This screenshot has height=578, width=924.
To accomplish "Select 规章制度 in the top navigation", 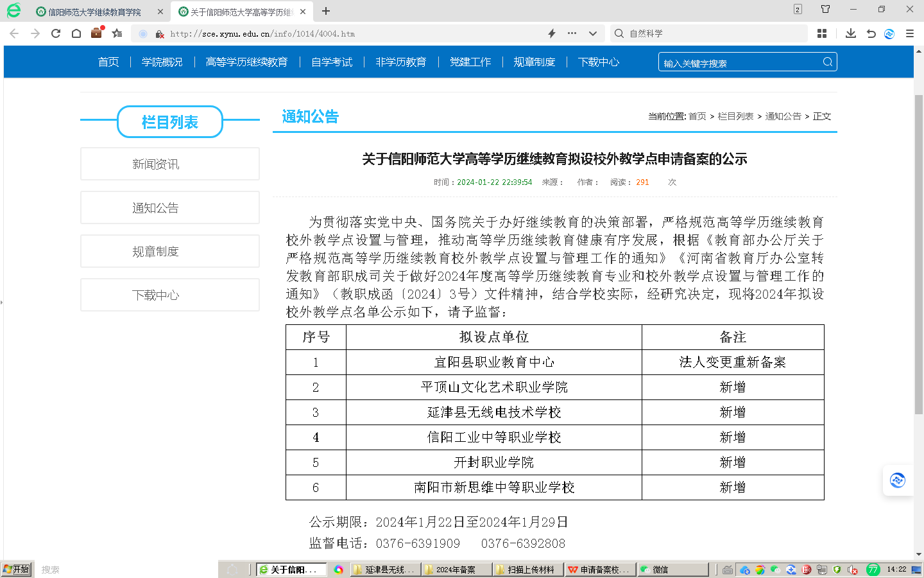I will 534,62.
